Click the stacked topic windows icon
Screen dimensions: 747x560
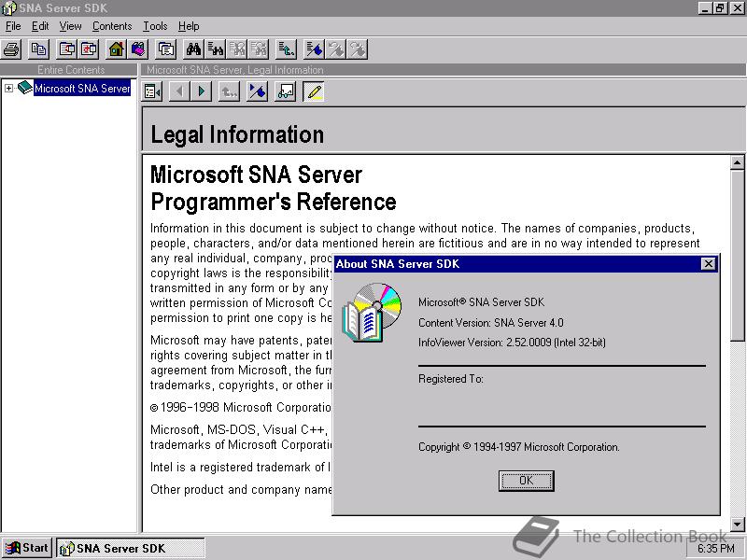[x=166, y=49]
